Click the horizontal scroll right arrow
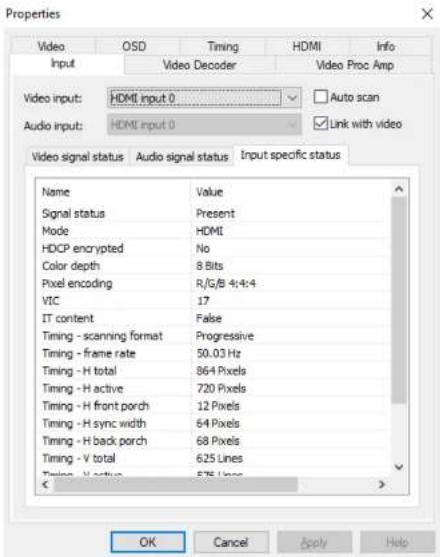This screenshot has width=440, height=557. coord(382,485)
